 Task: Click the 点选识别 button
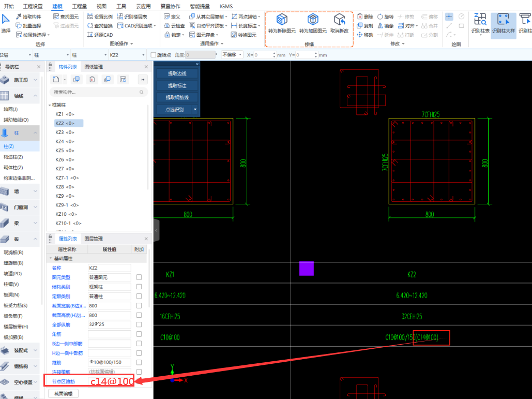click(x=174, y=109)
